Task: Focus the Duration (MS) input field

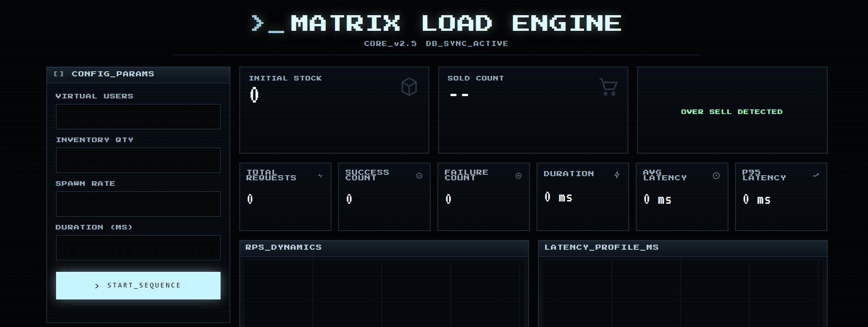Action: click(138, 247)
